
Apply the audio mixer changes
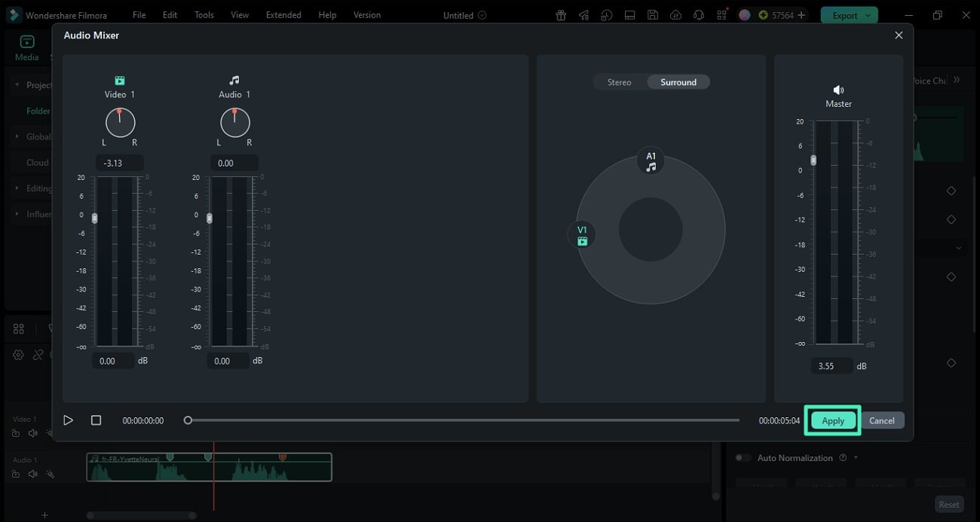833,421
